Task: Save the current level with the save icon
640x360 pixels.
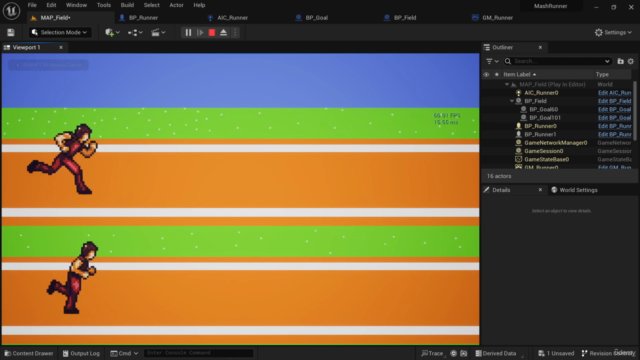Action: coord(11,33)
